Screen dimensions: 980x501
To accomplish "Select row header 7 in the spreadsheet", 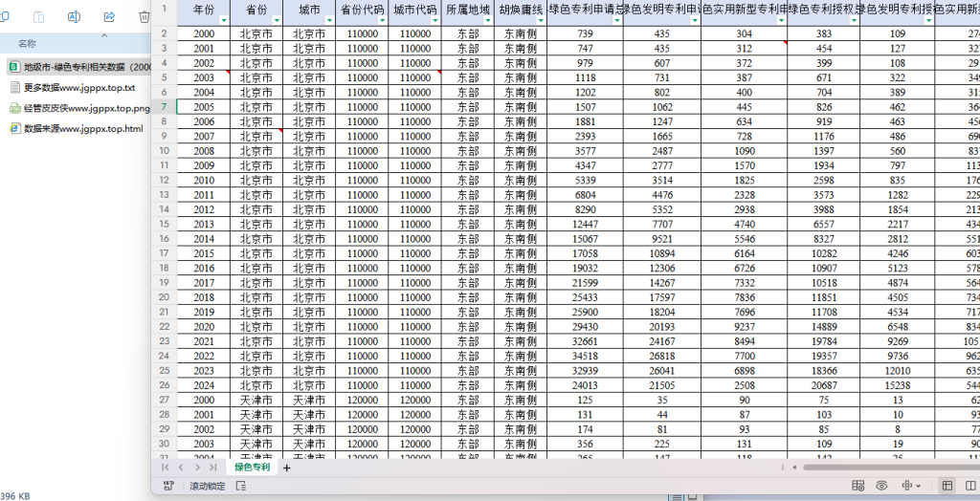I will tap(164, 107).
